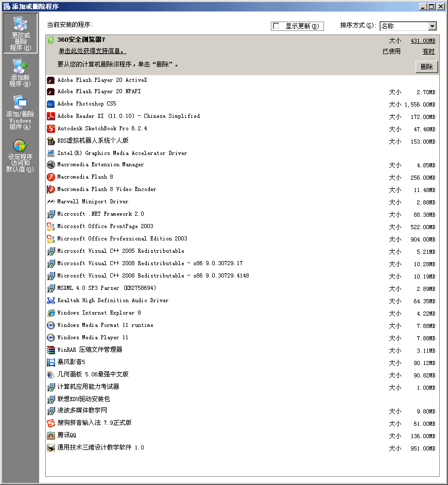This screenshot has width=448, height=485.
Task: Click the 添加或删除程序 title bar icon
Action: point(7,6)
